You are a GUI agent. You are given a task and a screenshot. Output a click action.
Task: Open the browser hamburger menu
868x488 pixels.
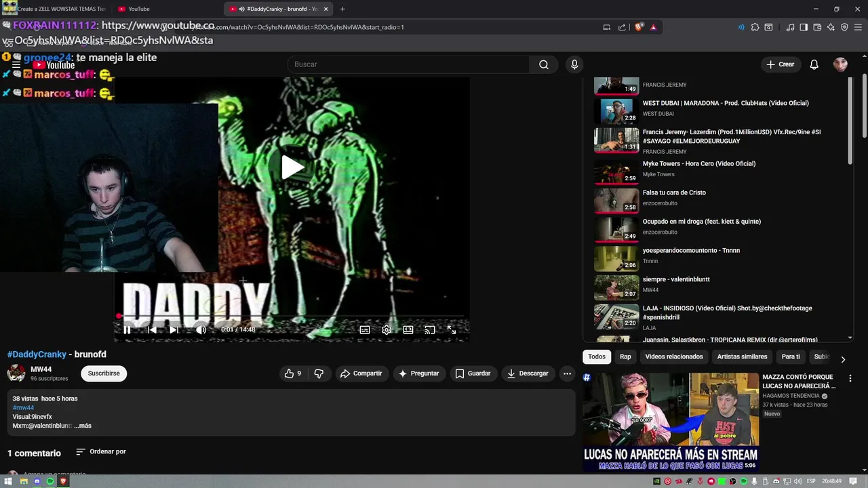coord(858,27)
